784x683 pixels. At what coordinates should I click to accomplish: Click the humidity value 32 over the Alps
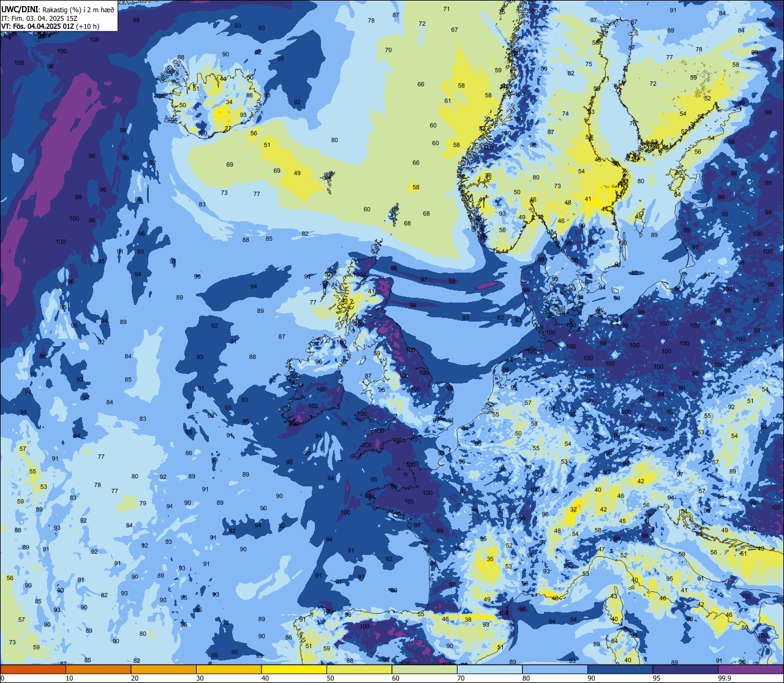pyautogui.click(x=573, y=509)
